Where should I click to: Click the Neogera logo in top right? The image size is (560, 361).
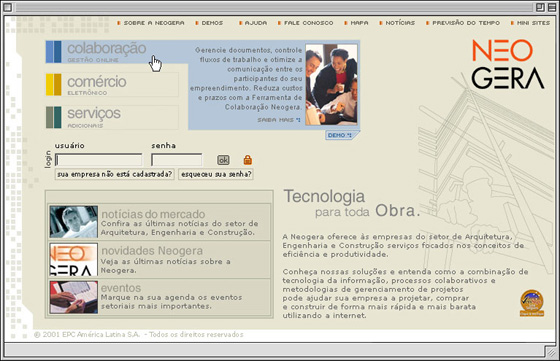tap(508, 64)
